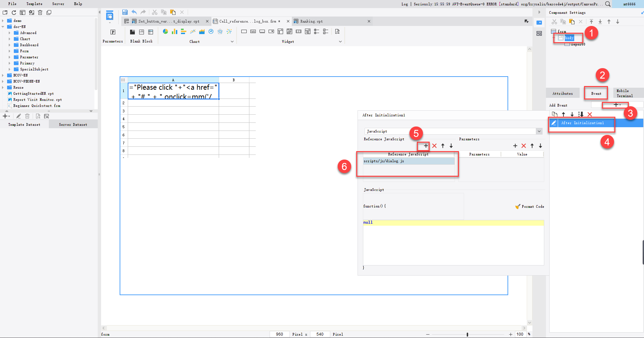The height and width of the screenshot is (338, 644).
Task: Open the JavaScript event type dropdown
Action: pyautogui.click(x=539, y=131)
